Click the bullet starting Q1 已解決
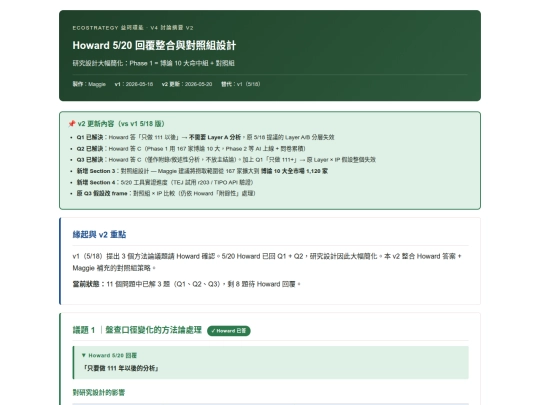 pyautogui.click(x=205, y=137)
